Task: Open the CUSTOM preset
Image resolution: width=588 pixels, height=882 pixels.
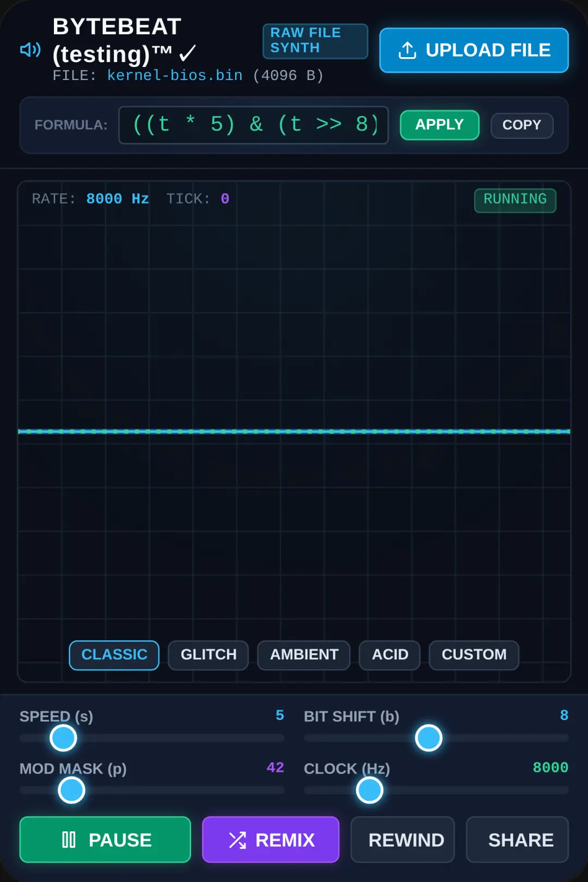Action: click(x=474, y=655)
